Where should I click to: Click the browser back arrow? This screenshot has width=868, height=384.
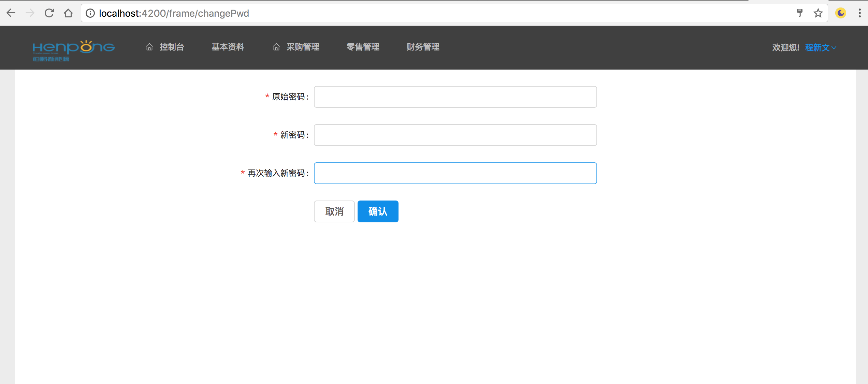pyautogui.click(x=11, y=13)
